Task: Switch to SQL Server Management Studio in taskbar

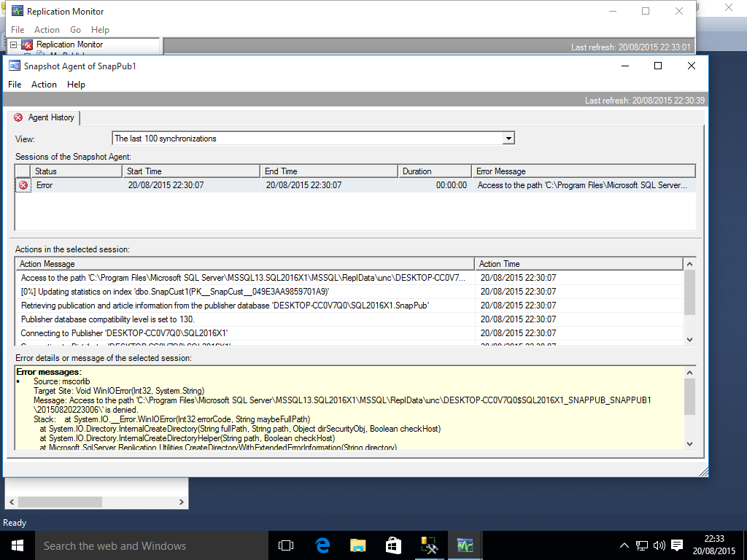Action: [429, 545]
